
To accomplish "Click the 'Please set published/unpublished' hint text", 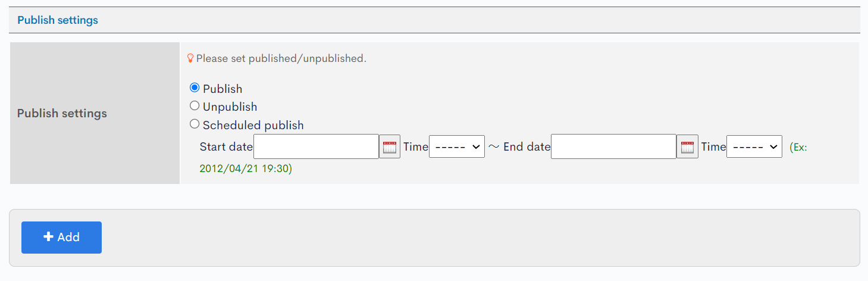I will tap(281, 58).
